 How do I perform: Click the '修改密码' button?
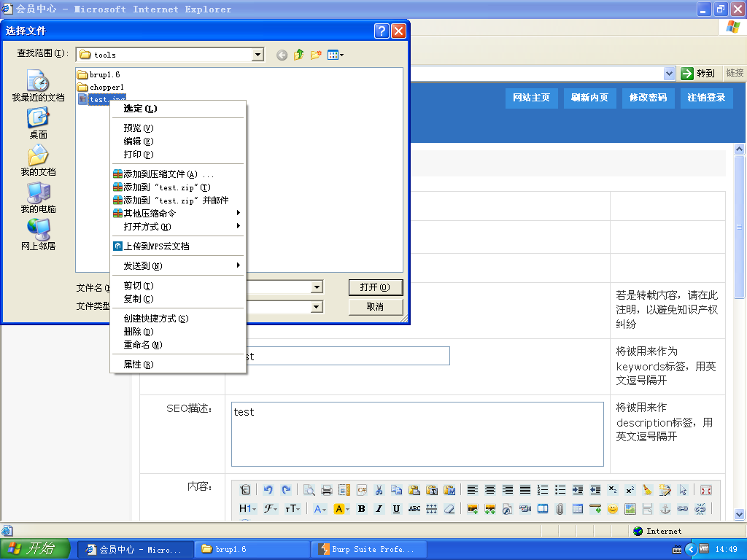pyautogui.click(x=648, y=98)
